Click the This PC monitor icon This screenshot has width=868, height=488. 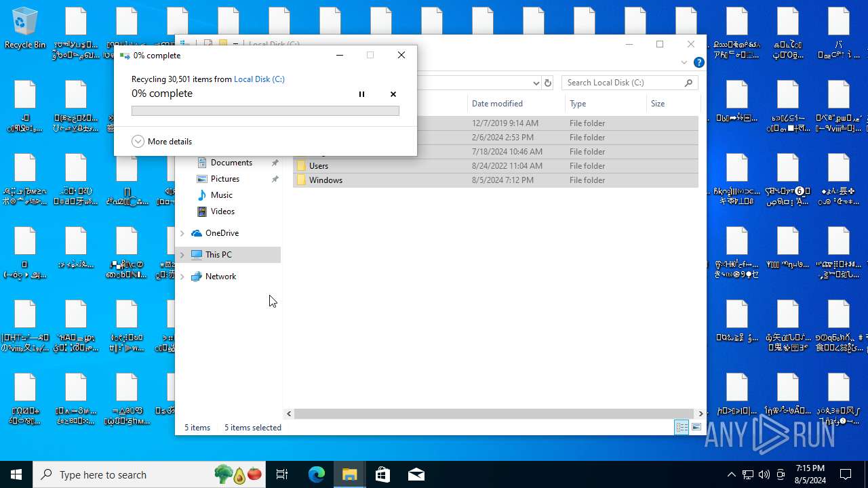pos(197,255)
